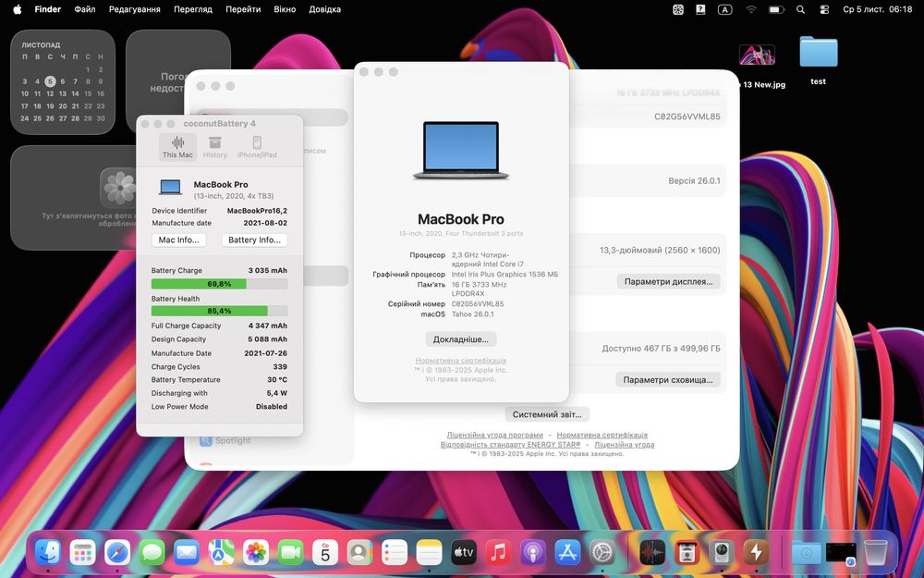Screen dimensions: 924x578
Task: Open Нормативна сертифікація link in About window
Action: 461,361
